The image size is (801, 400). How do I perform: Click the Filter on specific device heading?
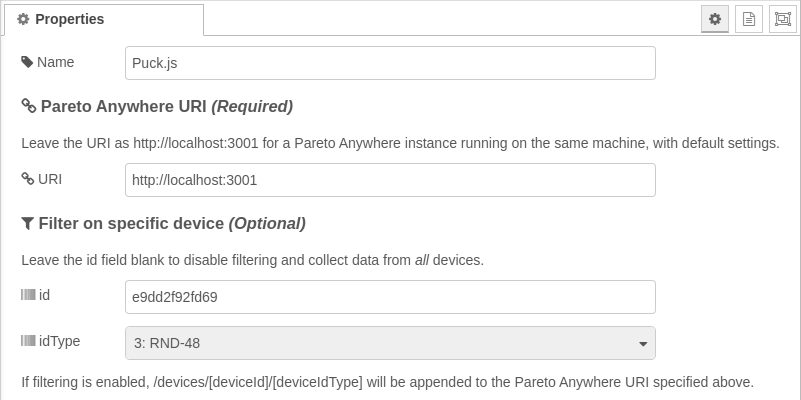pyautogui.click(x=172, y=223)
